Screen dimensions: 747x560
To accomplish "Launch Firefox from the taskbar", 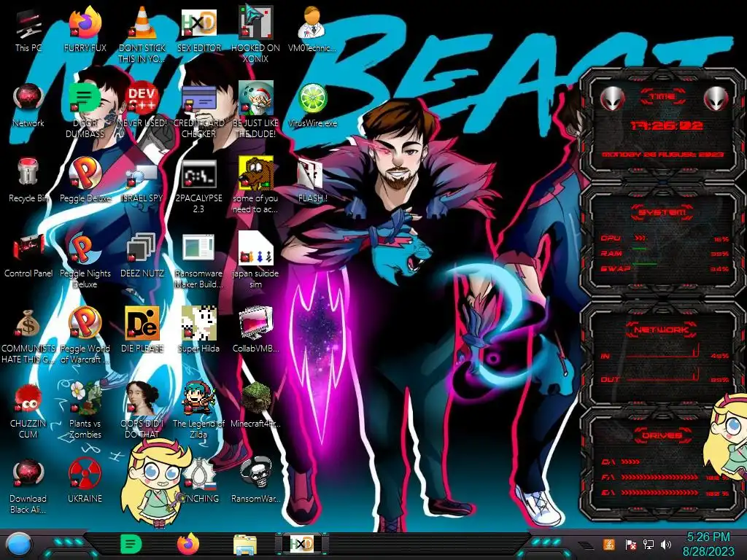I will [188, 544].
